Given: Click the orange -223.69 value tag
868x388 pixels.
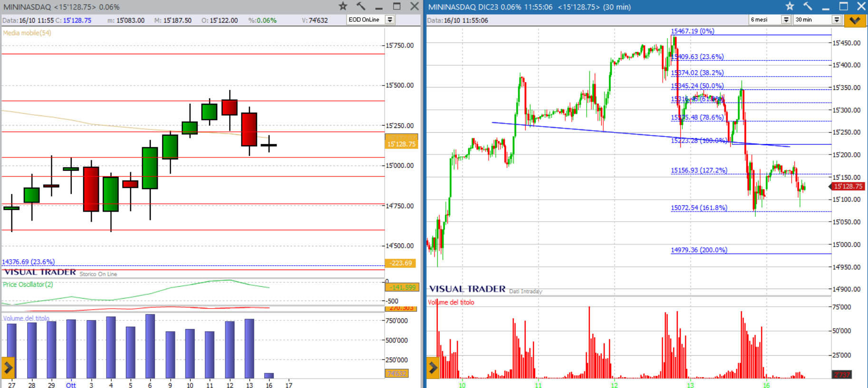Looking at the screenshot, I should [401, 263].
